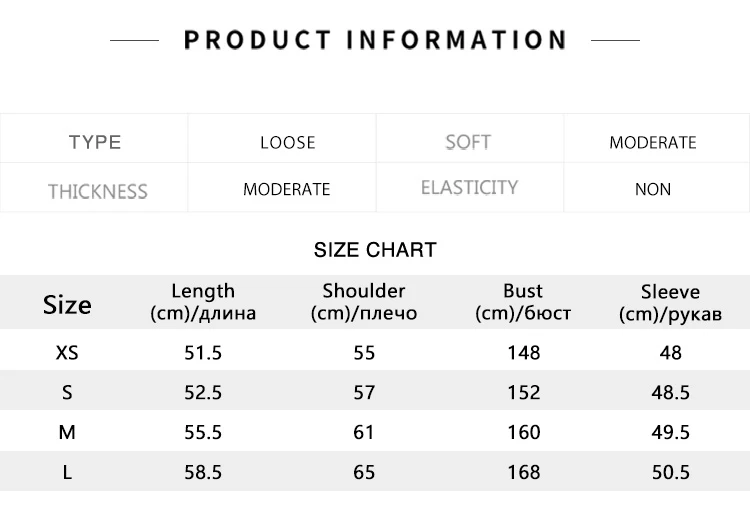The height and width of the screenshot is (524, 750).
Task: Click the PRODUCT INFORMATION heading
Action: [375, 40]
